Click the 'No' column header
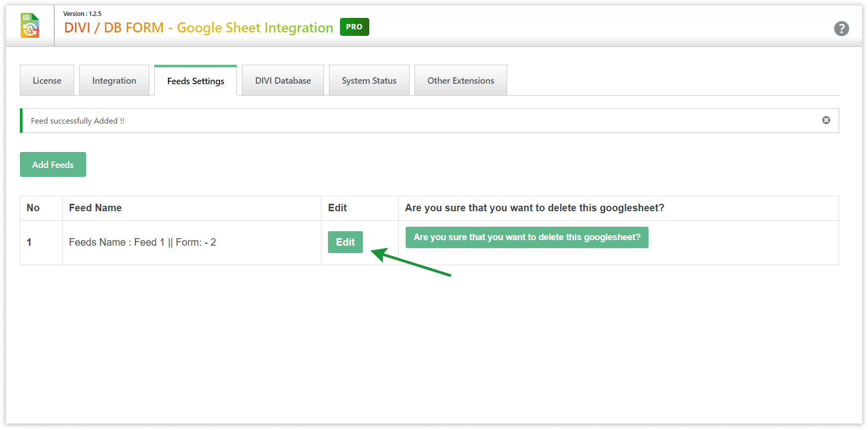Viewport: 868px width, 430px height. coord(33,208)
